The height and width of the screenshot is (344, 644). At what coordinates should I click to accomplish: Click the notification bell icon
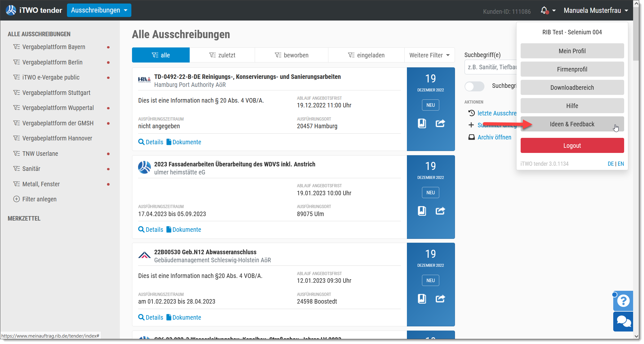[544, 11]
